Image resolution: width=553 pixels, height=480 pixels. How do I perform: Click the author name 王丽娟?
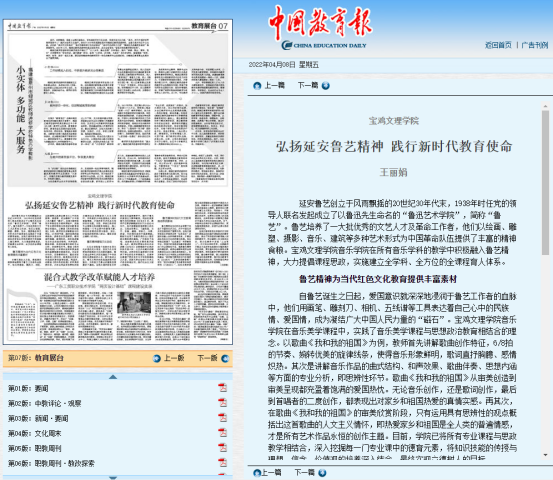point(393,172)
